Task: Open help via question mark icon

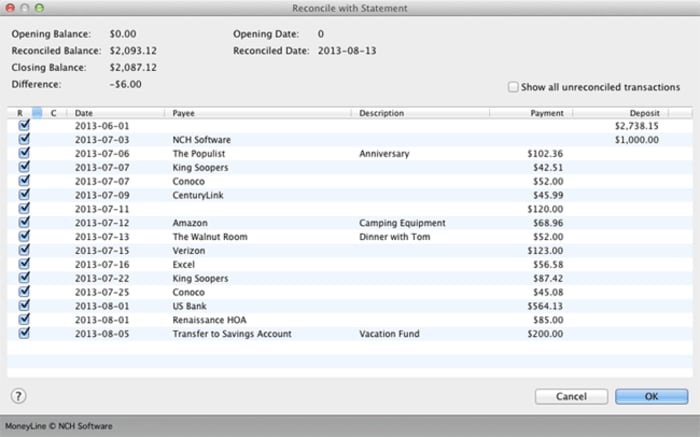Action: coord(18,396)
